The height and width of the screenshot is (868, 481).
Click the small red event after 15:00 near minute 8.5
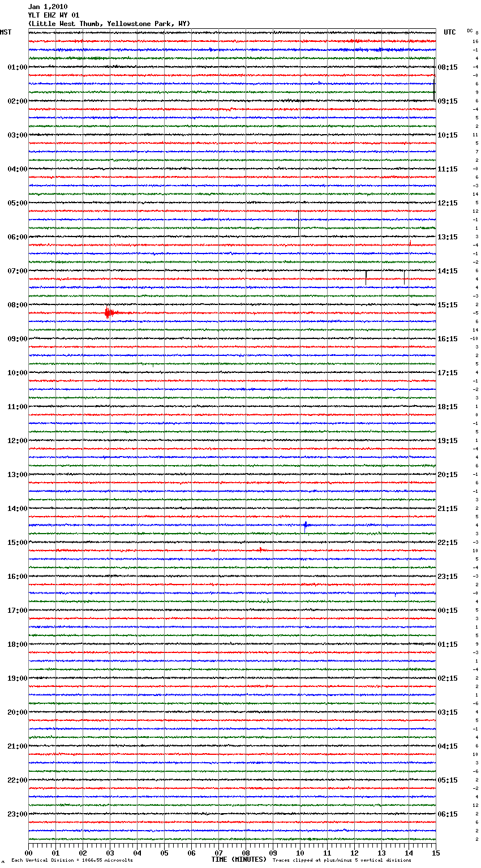point(260,549)
